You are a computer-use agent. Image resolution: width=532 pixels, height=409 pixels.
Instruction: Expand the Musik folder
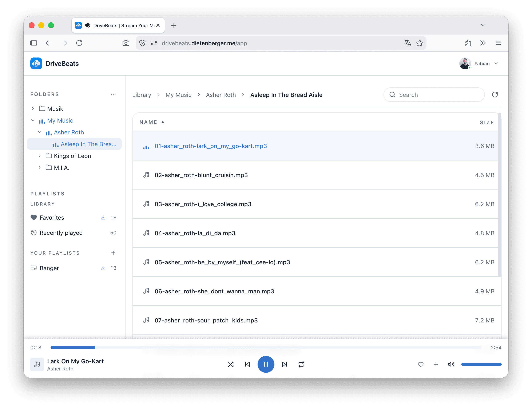point(33,108)
